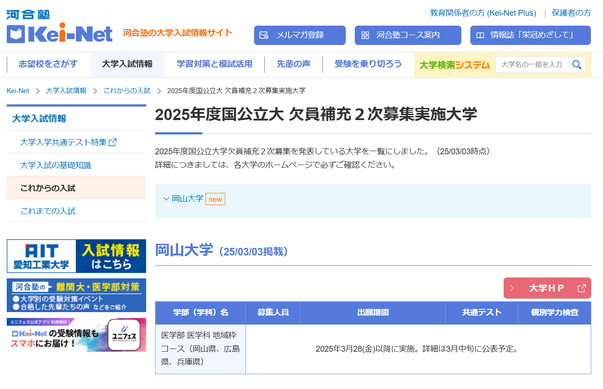Go to Kei-Net breadcrumb link
603x389 pixels.
tap(18, 91)
